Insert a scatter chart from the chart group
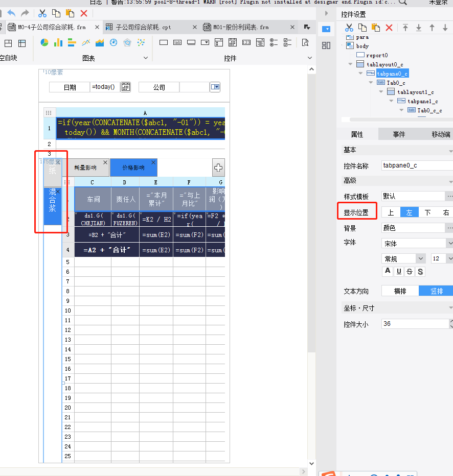The width and height of the screenshot is (453, 476). tap(141, 42)
